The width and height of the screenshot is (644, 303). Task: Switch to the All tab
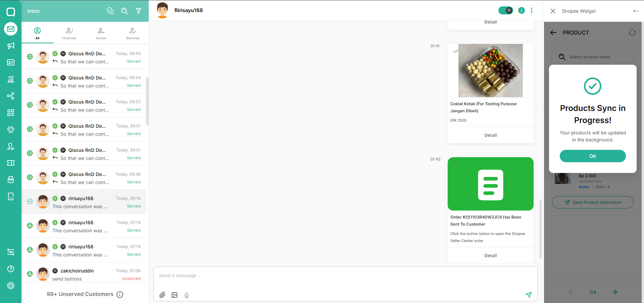[x=37, y=33]
